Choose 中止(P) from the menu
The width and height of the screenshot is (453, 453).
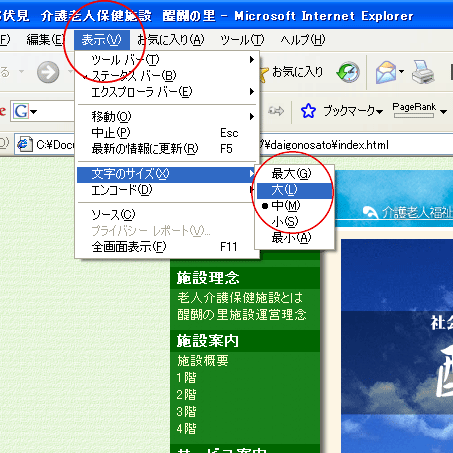tap(168, 133)
